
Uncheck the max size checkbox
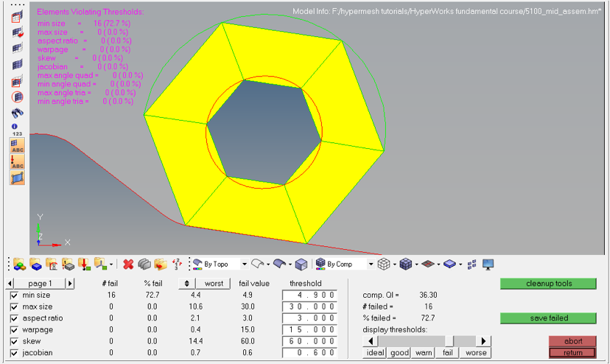[14, 307]
